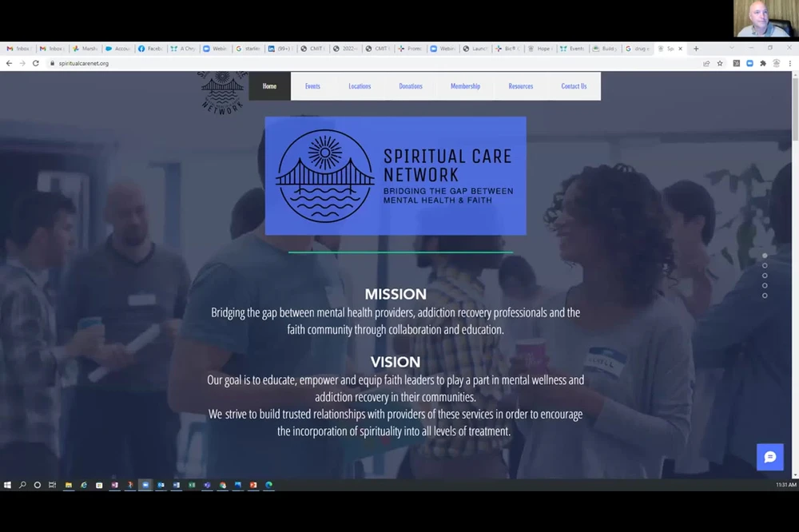Switch to the 'Launch' browser tab
799x532 pixels.
click(475, 49)
